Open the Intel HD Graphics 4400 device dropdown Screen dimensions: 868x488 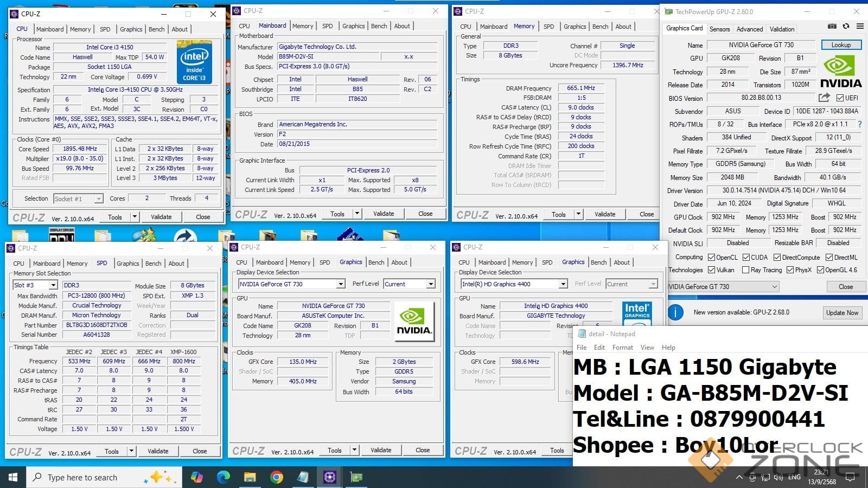point(513,284)
